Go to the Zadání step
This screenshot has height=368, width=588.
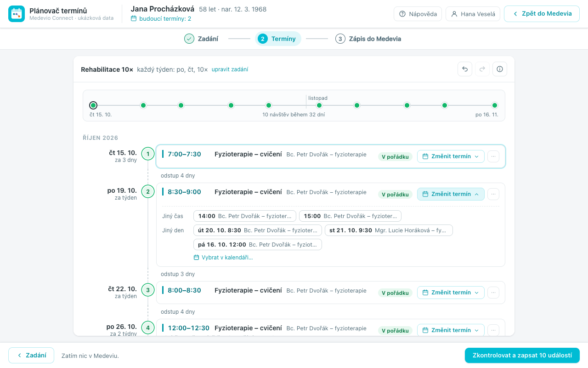coord(201,39)
